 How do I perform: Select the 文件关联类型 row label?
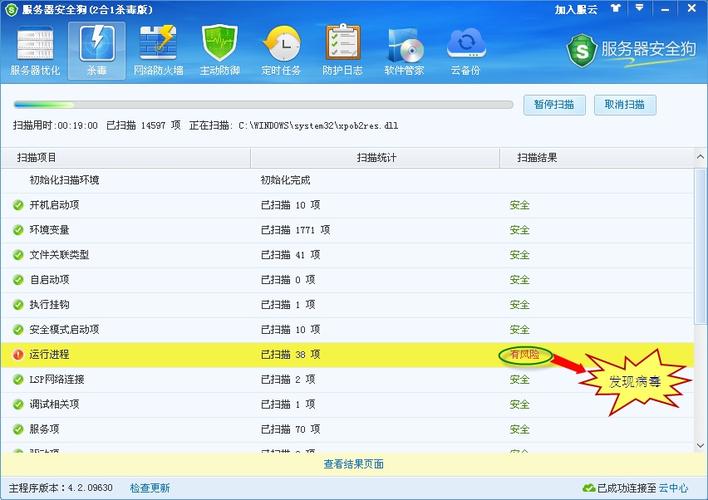(59, 255)
